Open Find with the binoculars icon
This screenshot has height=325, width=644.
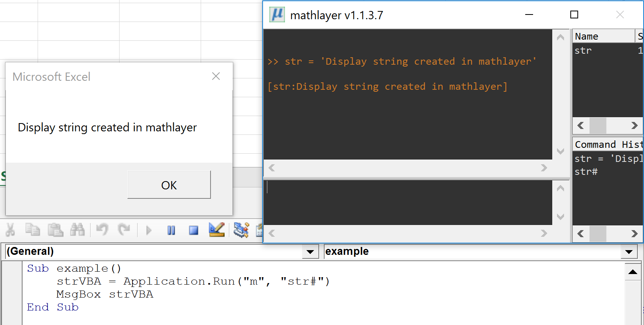[x=77, y=230]
